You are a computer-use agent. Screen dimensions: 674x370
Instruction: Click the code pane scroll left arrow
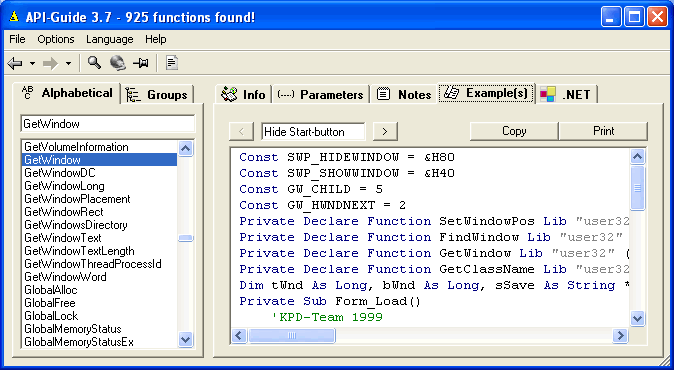[x=239, y=335]
